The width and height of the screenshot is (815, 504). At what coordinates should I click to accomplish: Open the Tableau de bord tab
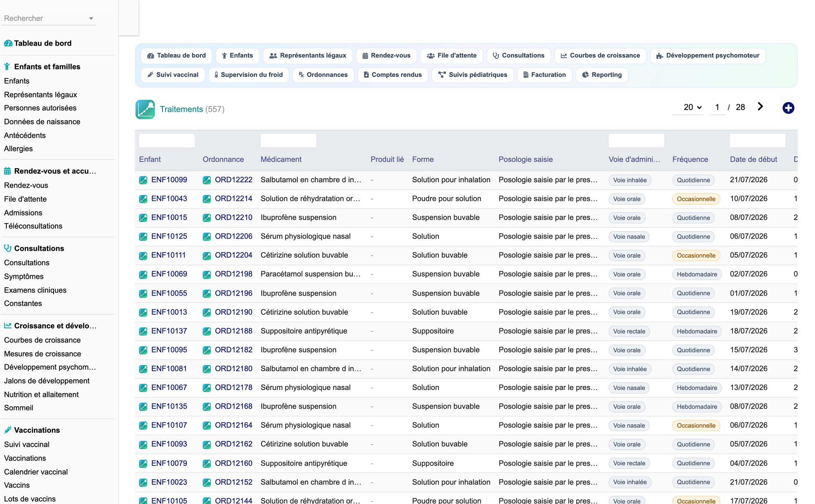tap(176, 55)
